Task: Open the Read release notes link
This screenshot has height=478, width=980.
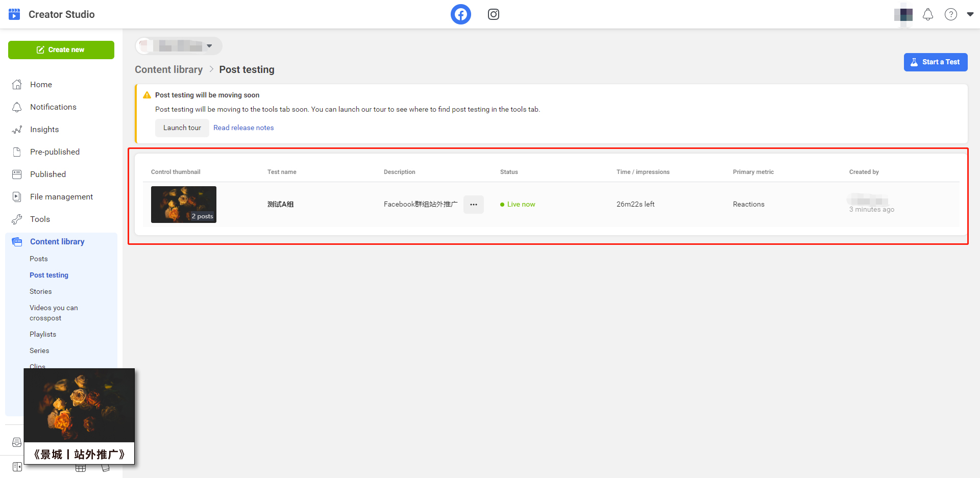Action: [x=243, y=128]
